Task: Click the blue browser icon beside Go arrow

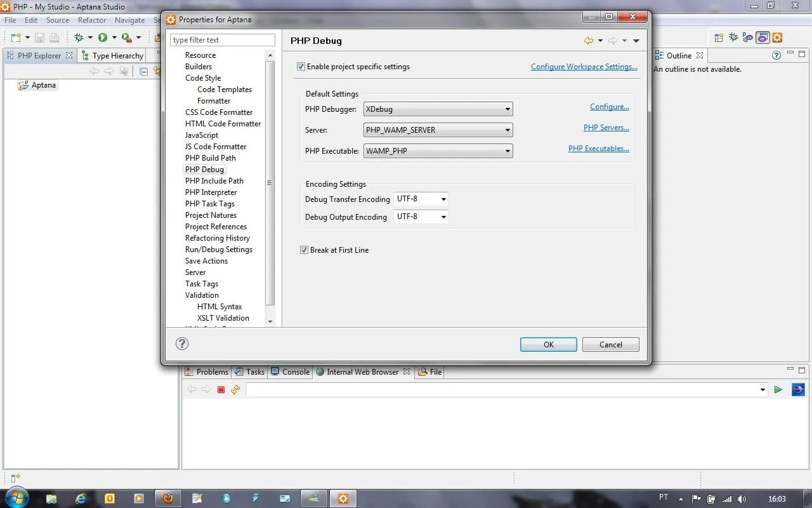Action: pyautogui.click(x=798, y=389)
